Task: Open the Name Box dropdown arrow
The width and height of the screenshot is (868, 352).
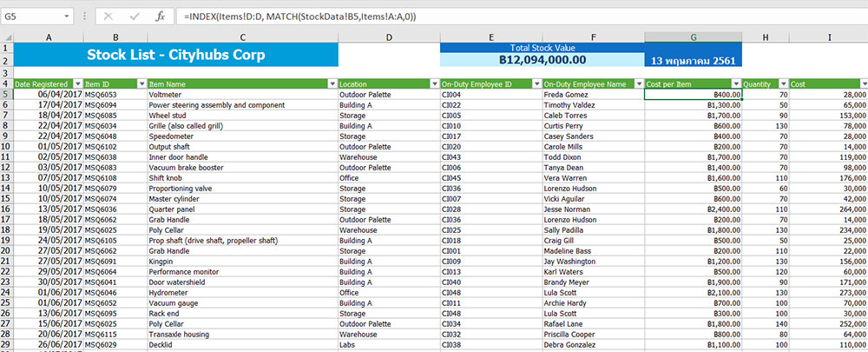Action: (x=67, y=17)
